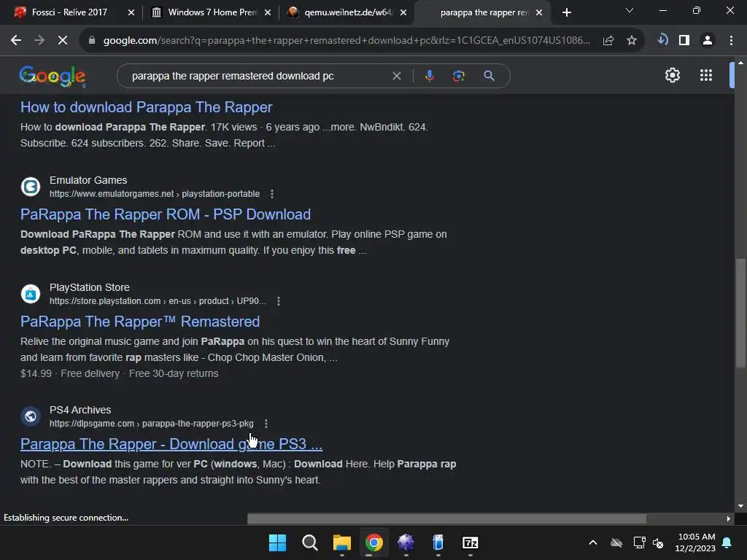The width and height of the screenshot is (747, 560).
Task: Click the PS4 Archives globe favicon
Action: 31,416
